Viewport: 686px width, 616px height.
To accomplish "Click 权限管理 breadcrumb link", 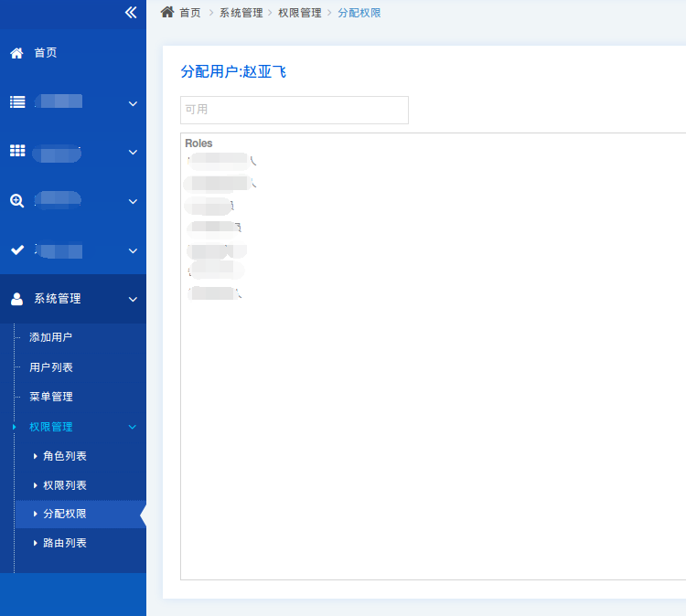I will pyautogui.click(x=299, y=13).
